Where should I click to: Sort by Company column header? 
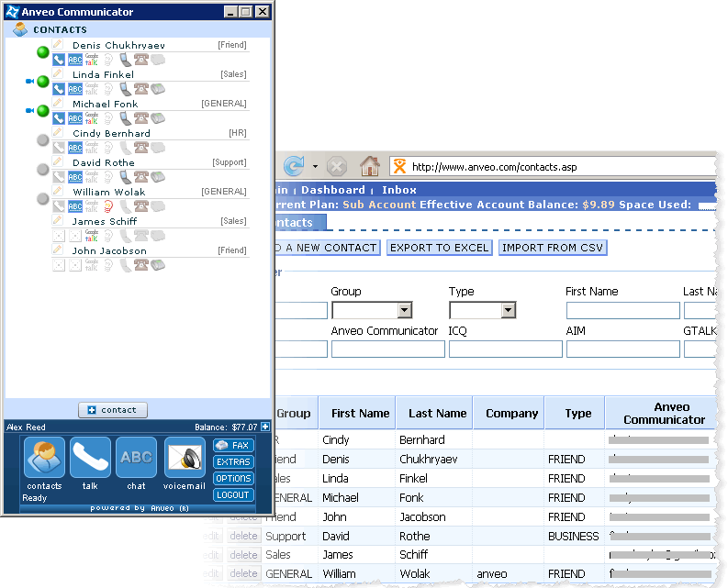509,413
